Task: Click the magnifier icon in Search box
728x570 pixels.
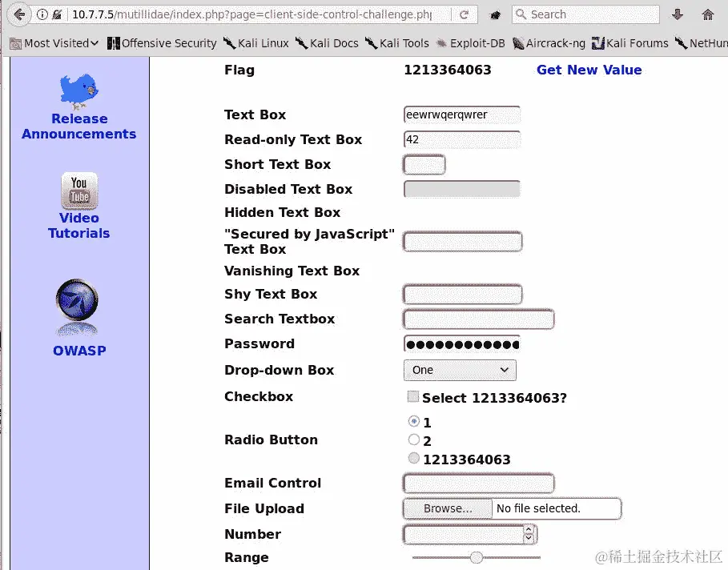Action: (521, 14)
